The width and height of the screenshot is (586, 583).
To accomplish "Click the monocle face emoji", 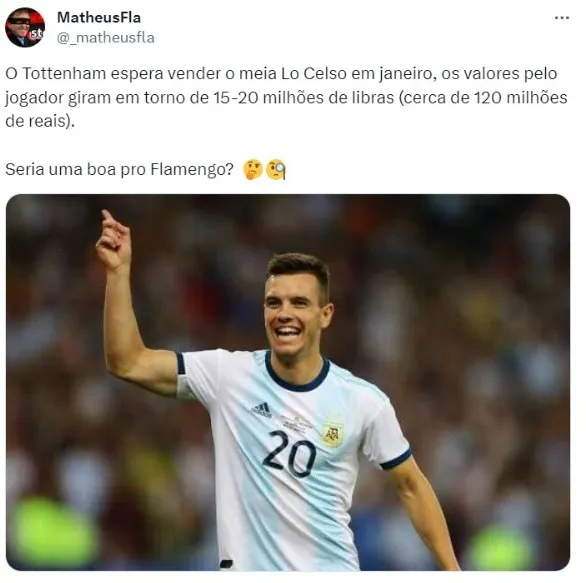I will click(276, 170).
